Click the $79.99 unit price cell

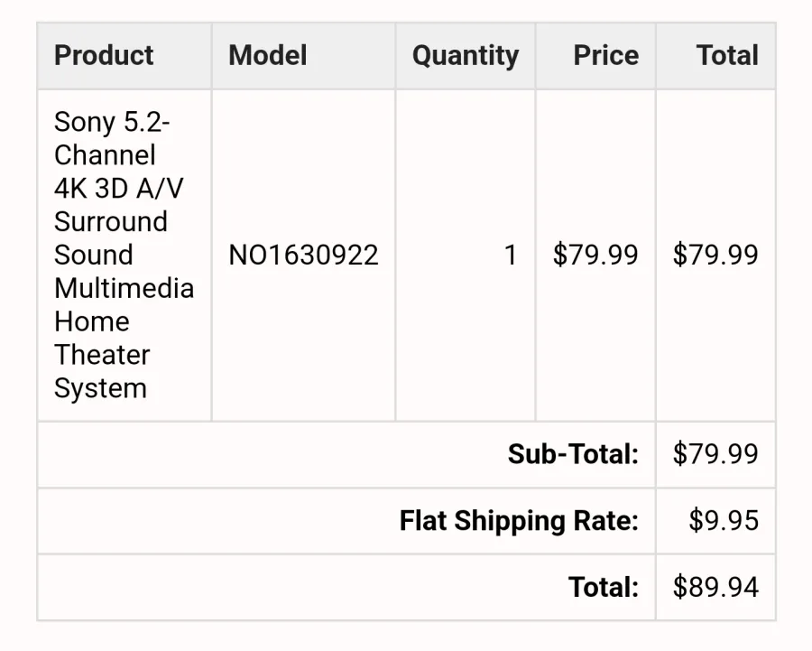pos(595,255)
